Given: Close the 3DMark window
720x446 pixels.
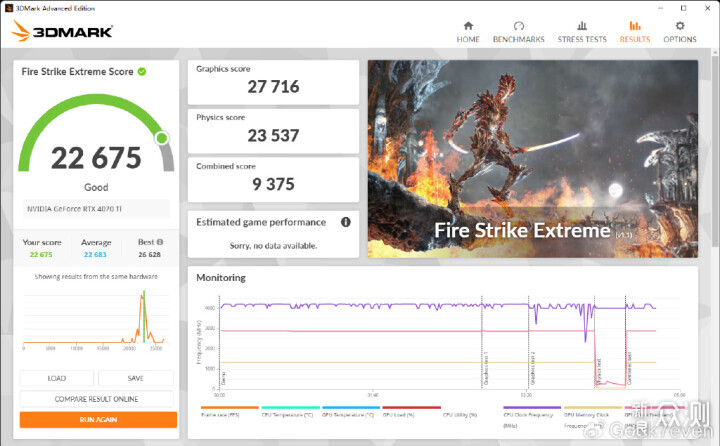Looking at the screenshot, I should [x=708, y=8].
